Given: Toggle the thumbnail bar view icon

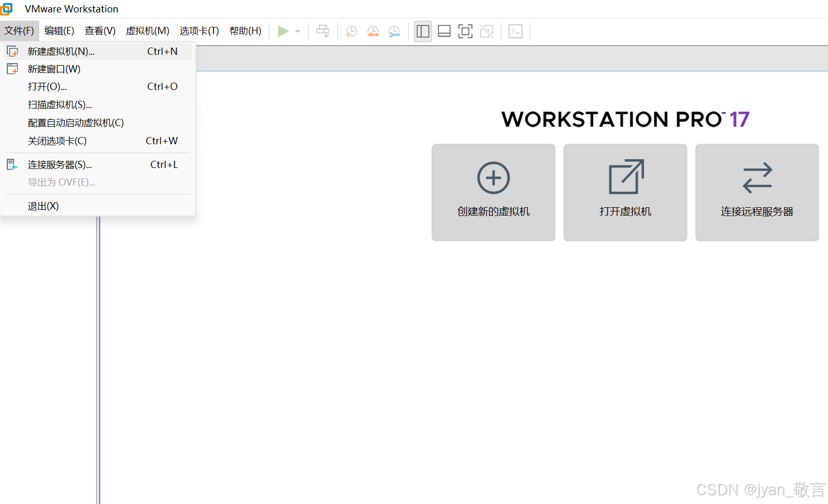Looking at the screenshot, I should coord(444,32).
